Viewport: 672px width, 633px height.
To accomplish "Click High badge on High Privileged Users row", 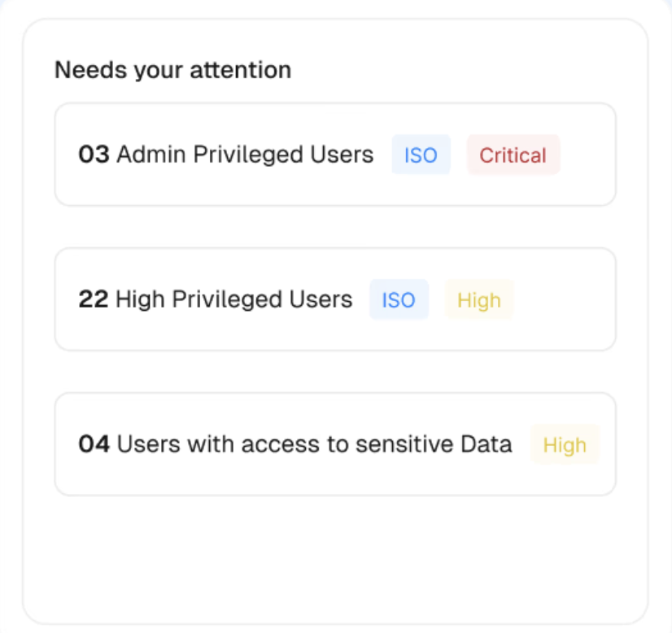I will pos(478,300).
